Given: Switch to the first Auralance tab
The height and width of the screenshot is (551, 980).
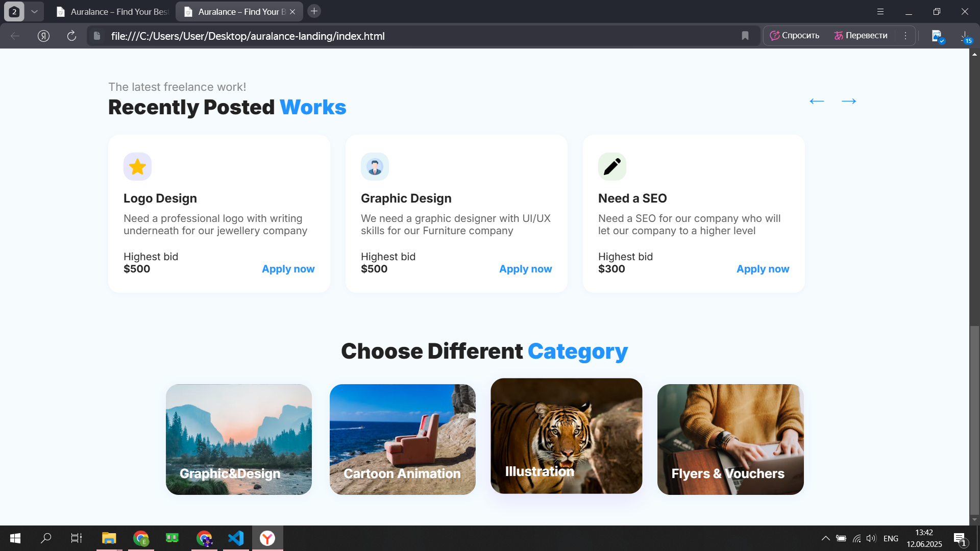Looking at the screenshot, I should point(113,11).
